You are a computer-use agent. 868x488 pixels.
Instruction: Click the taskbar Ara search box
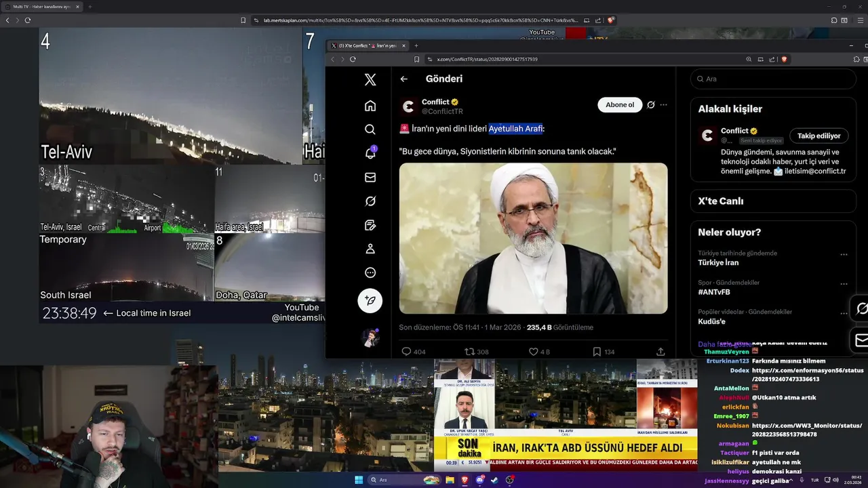tap(403, 480)
